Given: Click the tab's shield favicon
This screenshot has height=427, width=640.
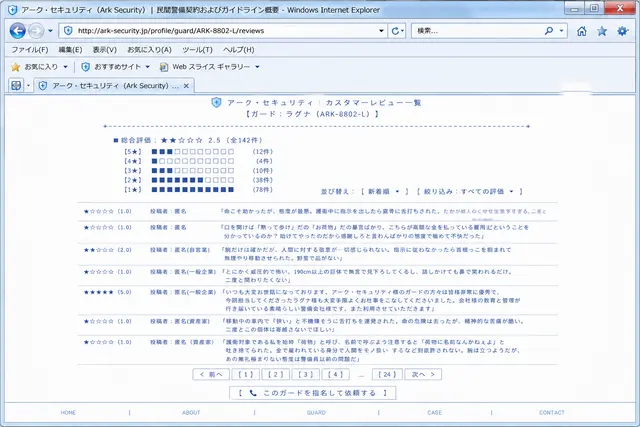Looking at the screenshot, I should (43, 86).
